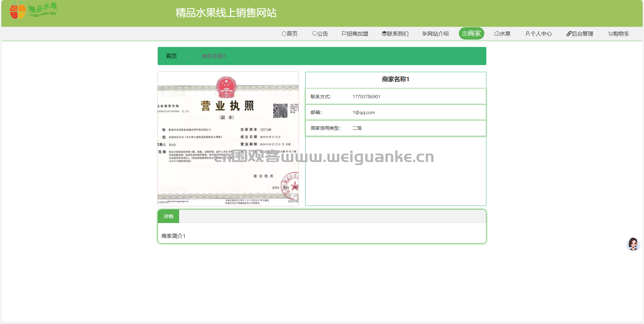This screenshot has width=644, height=324.
Task: Click the phone number 17703786901
Action: (x=366, y=97)
